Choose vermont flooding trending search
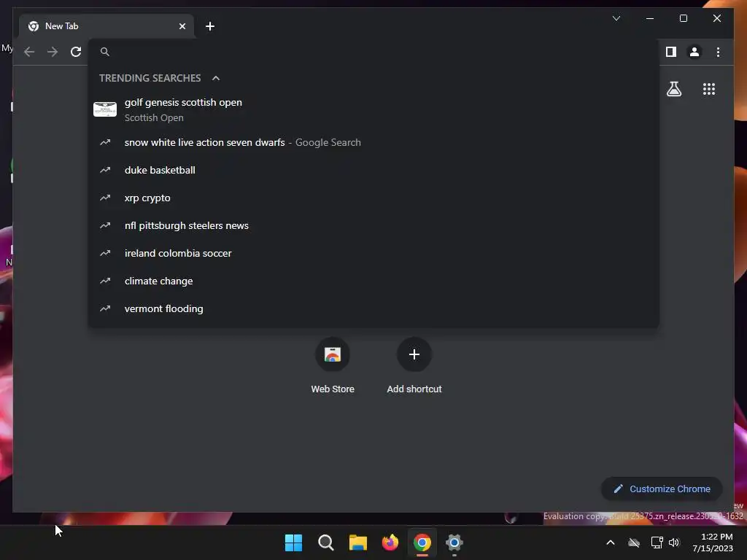Viewport: 747px width, 560px height. pos(373,308)
